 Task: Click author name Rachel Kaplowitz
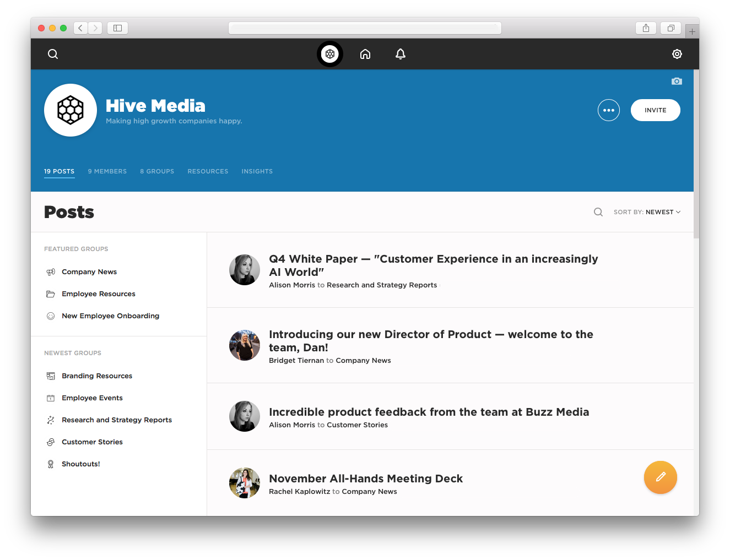click(300, 492)
